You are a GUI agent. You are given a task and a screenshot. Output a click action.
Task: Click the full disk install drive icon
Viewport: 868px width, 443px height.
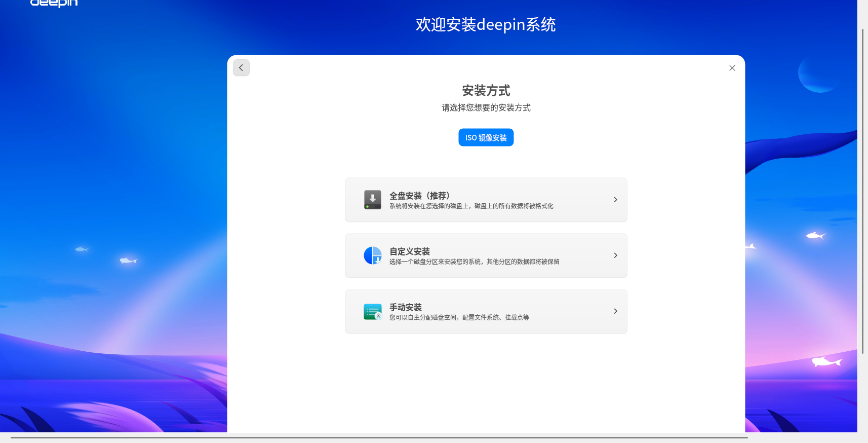pos(372,200)
